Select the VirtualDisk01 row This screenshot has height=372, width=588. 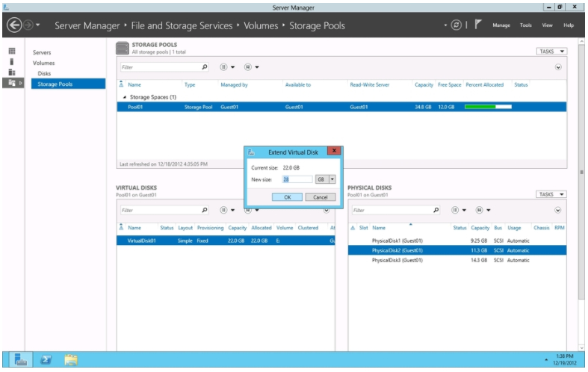pos(226,241)
